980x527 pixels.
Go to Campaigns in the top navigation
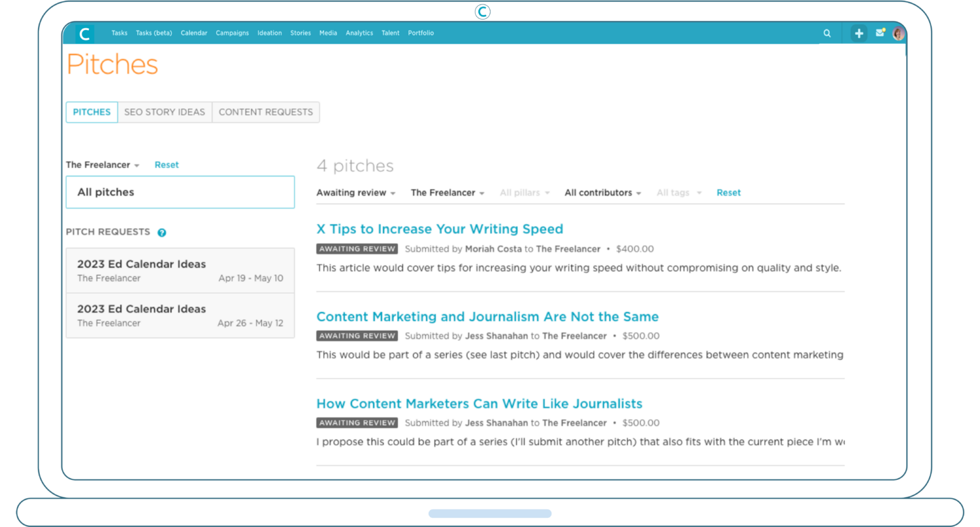point(232,33)
